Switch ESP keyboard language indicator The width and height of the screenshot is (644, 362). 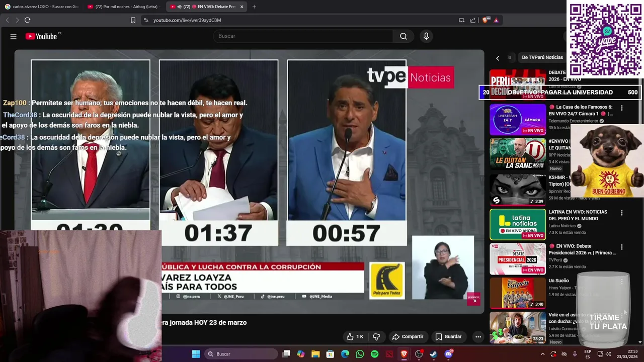point(588,354)
